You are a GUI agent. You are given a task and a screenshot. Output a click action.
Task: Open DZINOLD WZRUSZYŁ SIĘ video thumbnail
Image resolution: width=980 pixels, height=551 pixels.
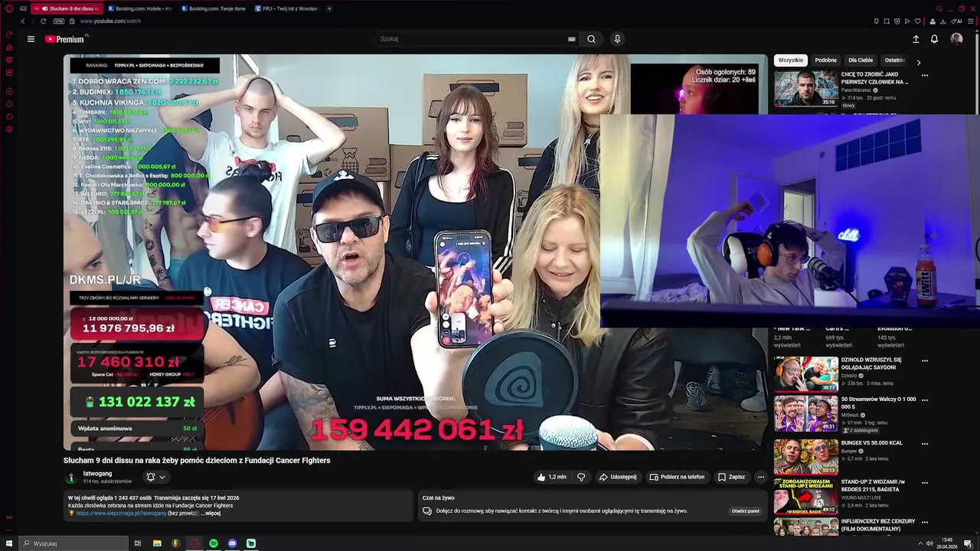click(x=806, y=374)
